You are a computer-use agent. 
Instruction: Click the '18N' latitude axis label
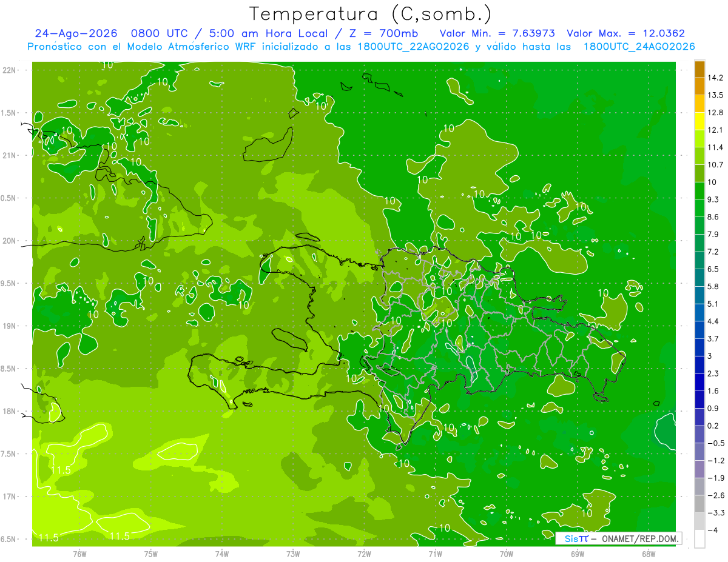10,411
